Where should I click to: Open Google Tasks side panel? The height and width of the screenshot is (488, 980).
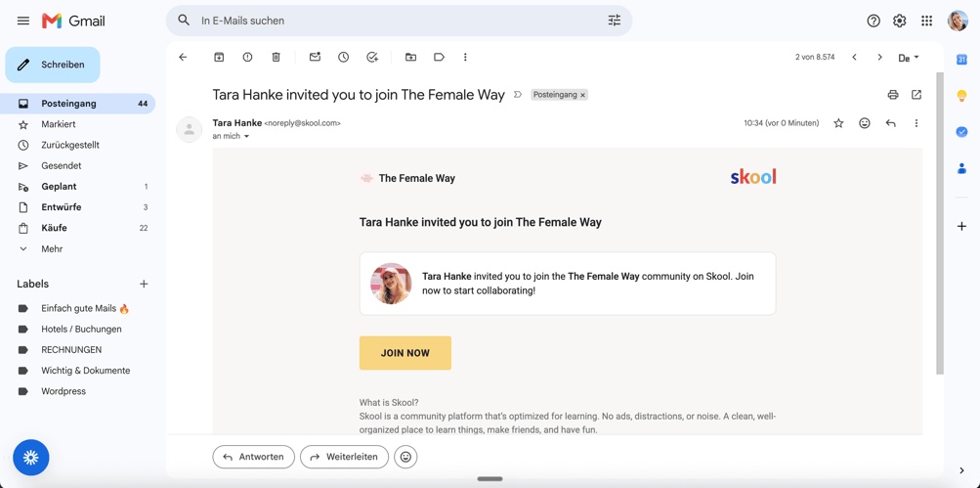(x=961, y=132)
